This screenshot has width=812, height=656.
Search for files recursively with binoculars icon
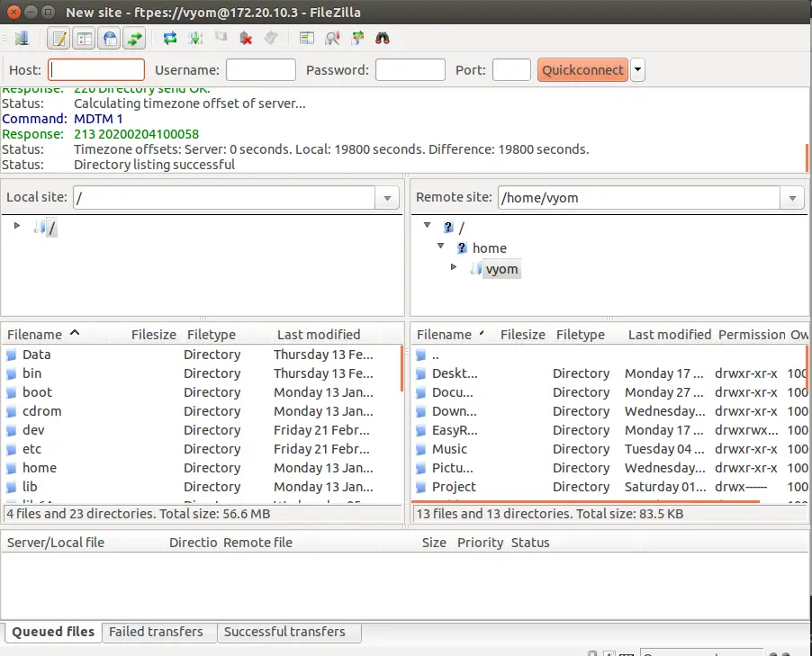383,39
